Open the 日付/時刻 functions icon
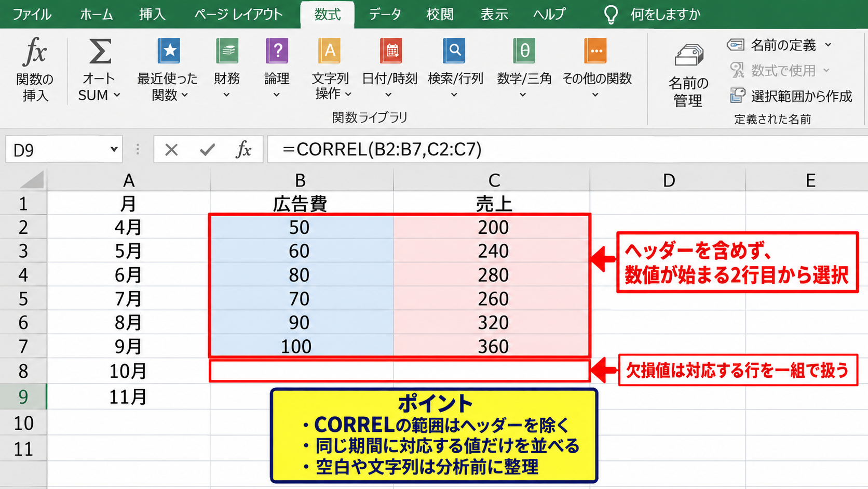Screen dimensions: 868x489 click(x=390, y=51)
